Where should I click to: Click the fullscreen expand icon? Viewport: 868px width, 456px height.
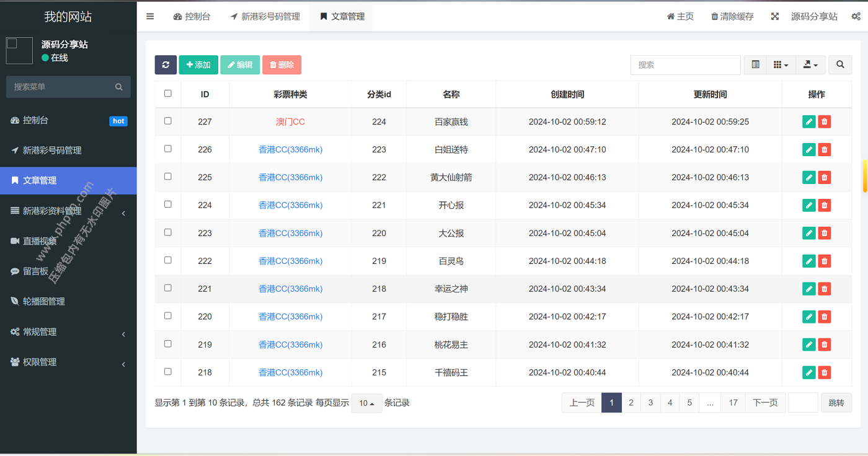click(774, 17)
